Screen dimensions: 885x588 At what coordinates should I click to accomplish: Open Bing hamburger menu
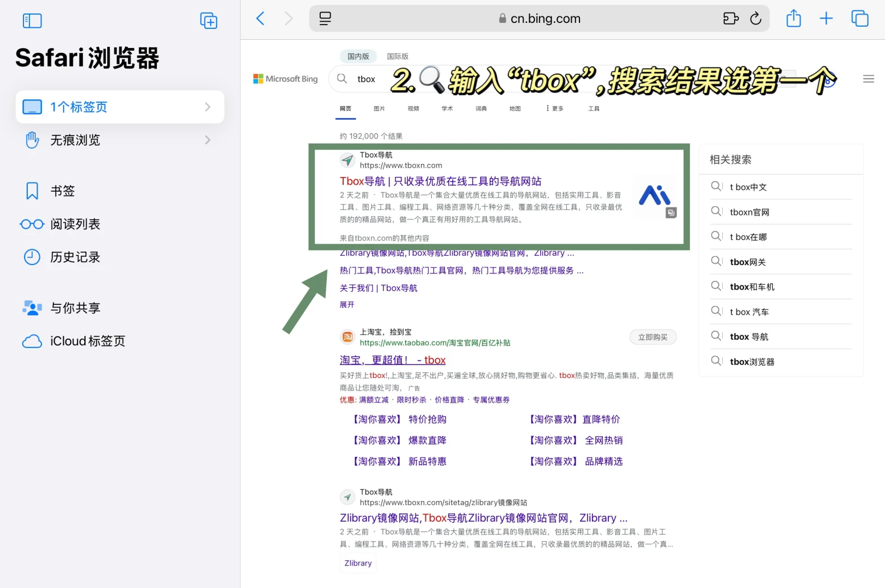tap(869, 79)
